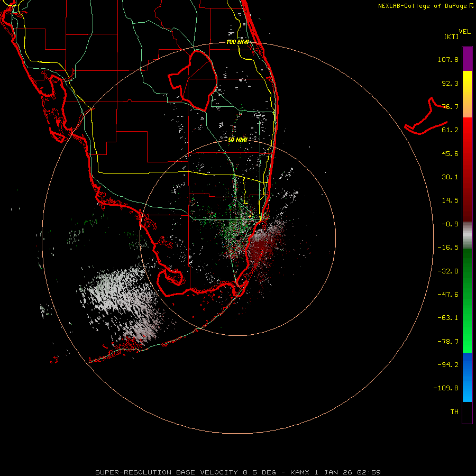Pick the gray near-zero segment of the color bar

(x=467, y=235)
